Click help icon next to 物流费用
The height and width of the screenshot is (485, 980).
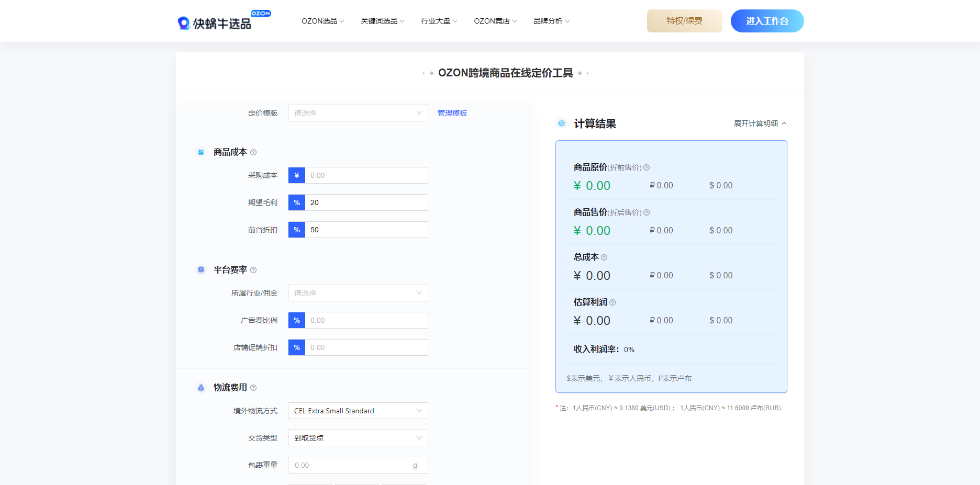tap(253, 388)
